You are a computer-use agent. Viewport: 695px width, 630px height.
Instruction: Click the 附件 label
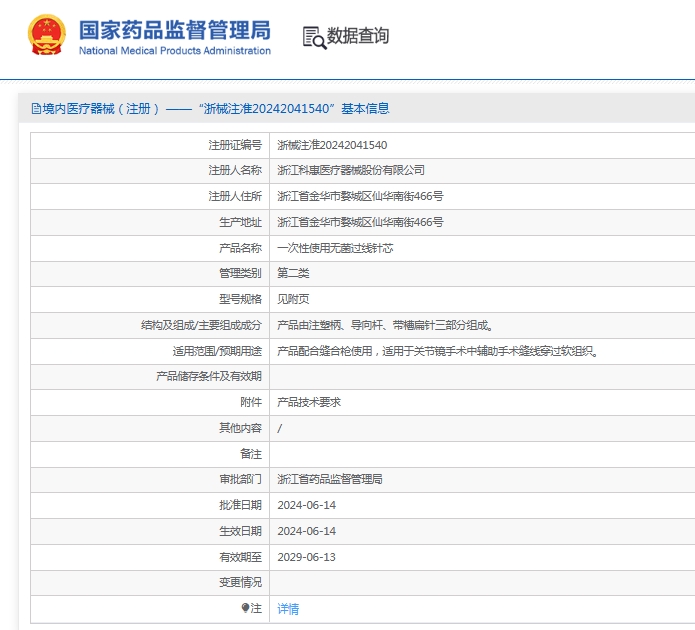251,402
